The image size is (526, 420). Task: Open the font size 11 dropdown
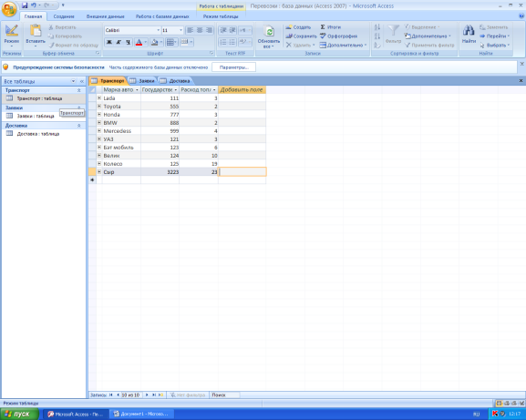pyautogui.click(x=180, y=30)
